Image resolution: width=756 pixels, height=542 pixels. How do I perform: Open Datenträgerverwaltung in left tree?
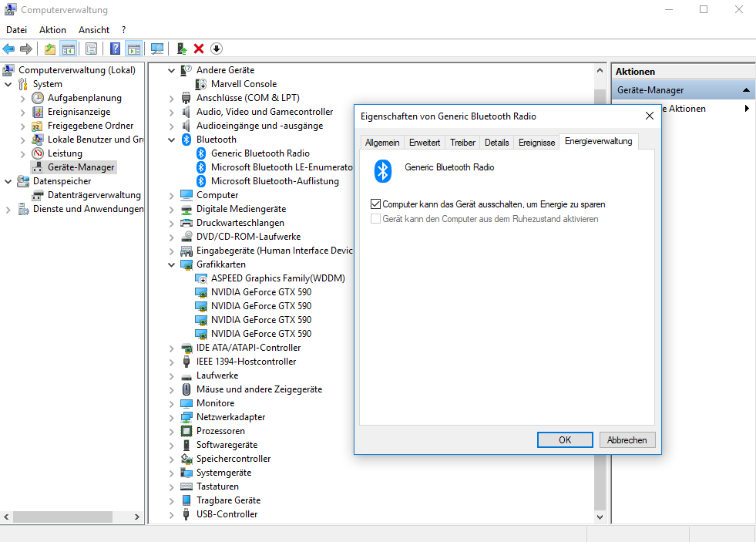[94, 195]
